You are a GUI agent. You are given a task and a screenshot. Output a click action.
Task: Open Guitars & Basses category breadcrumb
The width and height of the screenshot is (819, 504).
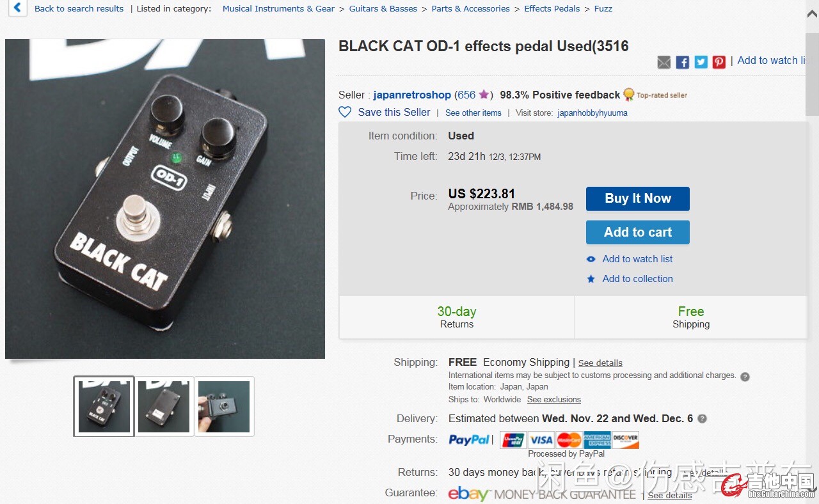383,8
